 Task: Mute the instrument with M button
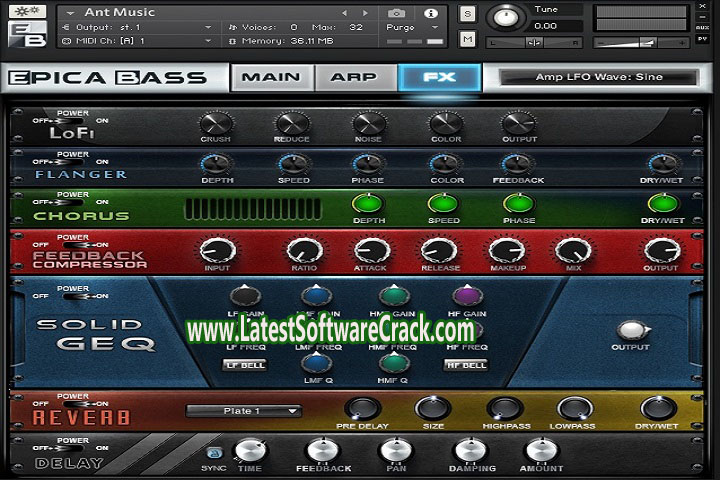point(467,40)
